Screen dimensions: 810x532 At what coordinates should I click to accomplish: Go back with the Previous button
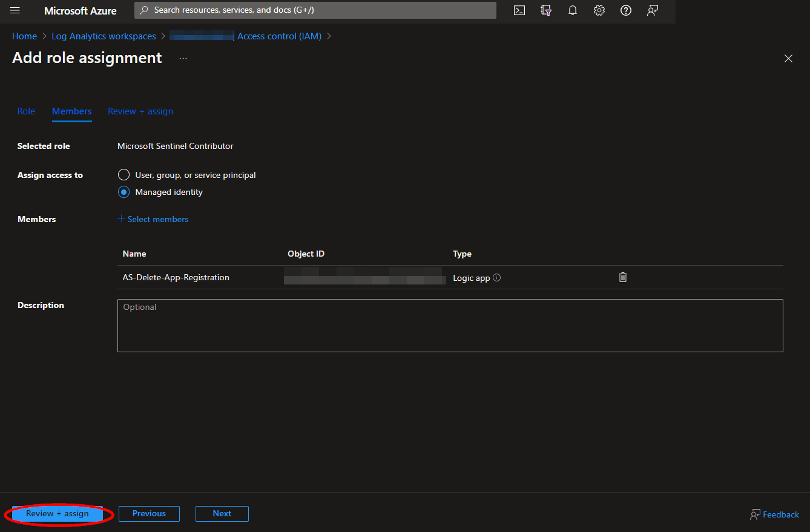pyautogui.click(x=149, y=514)
